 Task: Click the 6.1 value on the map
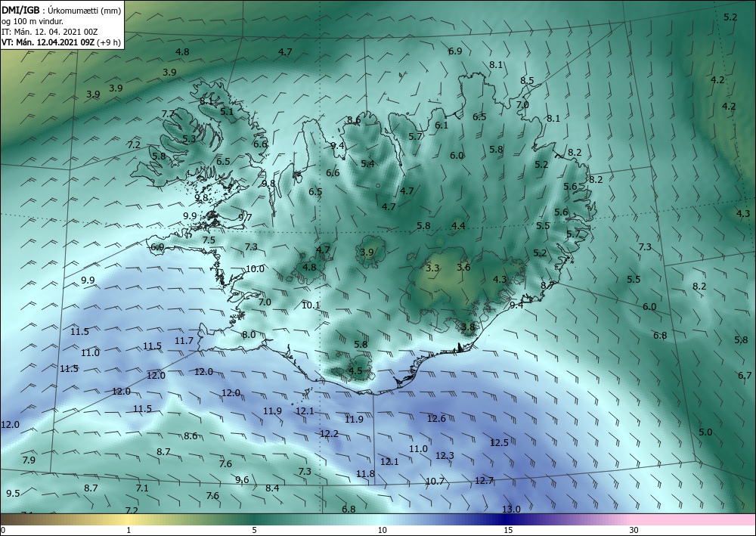click(442, 125)
